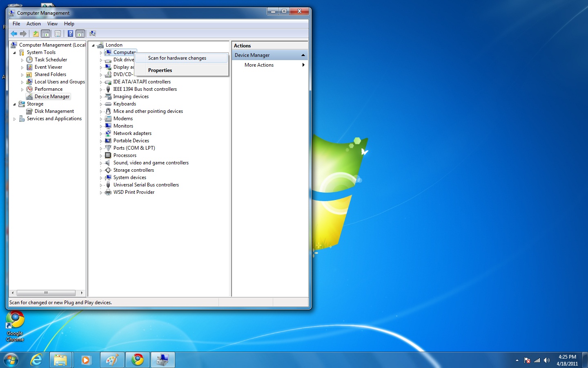This screenshot has width=588, height=368.
Task: Choose Properties in the context menu
Action: 181,70
